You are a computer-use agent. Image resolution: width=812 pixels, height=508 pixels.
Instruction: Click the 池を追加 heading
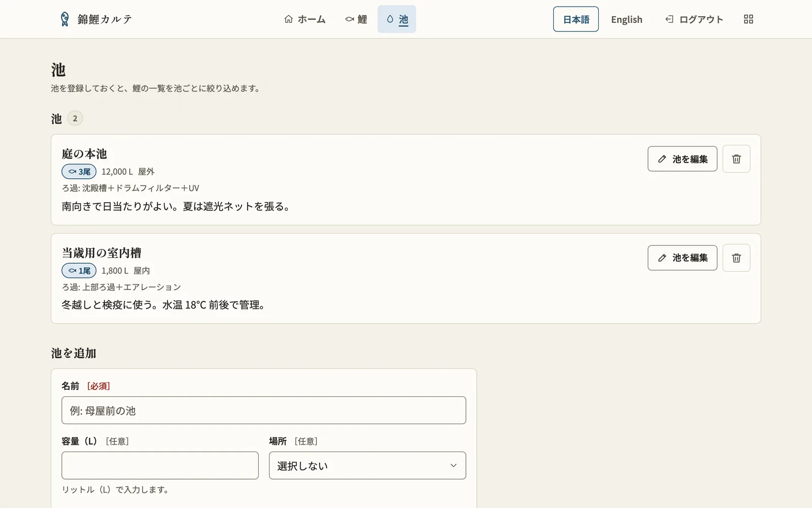pyautogui.click(x=74, y=353)
